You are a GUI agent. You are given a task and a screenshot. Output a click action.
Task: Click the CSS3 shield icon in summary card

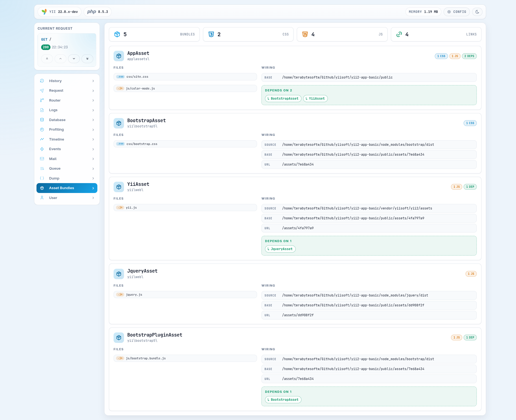(x=211, y=34)
